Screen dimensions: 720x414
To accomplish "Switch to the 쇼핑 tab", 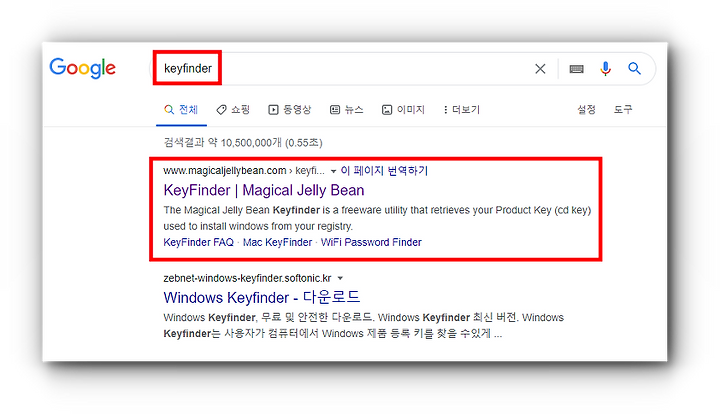I will pos(233,110).
